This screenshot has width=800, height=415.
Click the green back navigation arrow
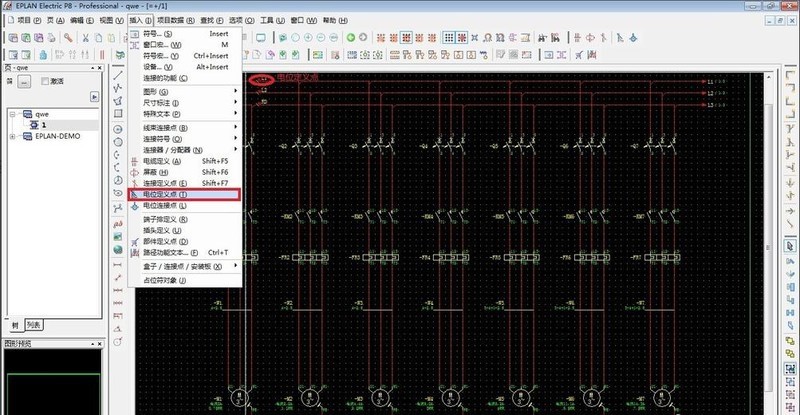[x=351, y=37]
